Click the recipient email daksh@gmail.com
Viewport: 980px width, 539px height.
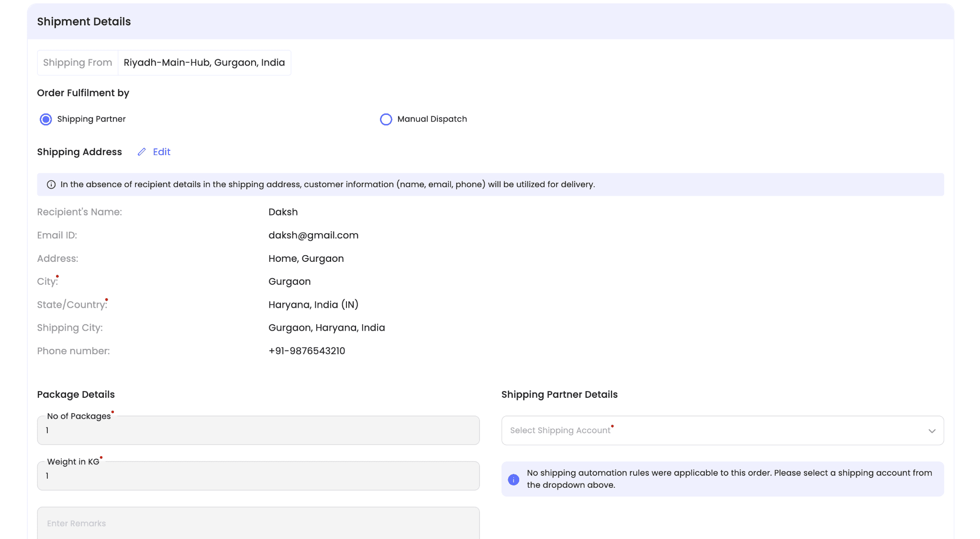(313, 235)
